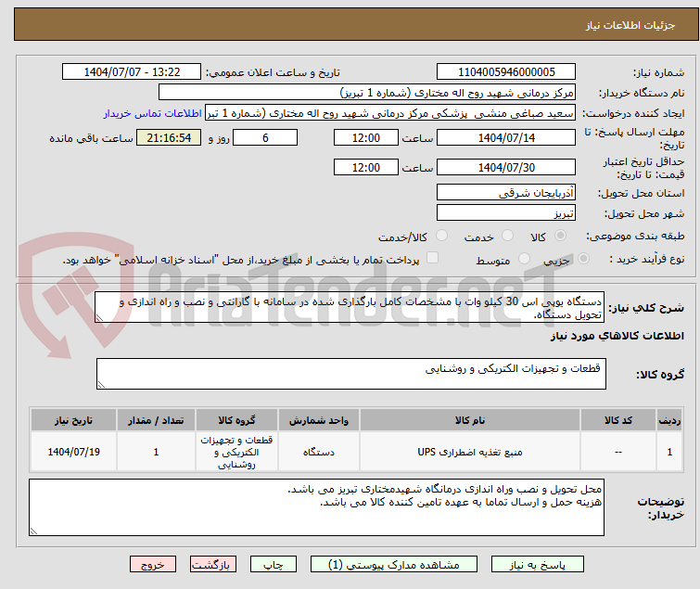The image size is (700, 589).
Task: Select the متوسط purchase type radio
Action: (524, 259)
